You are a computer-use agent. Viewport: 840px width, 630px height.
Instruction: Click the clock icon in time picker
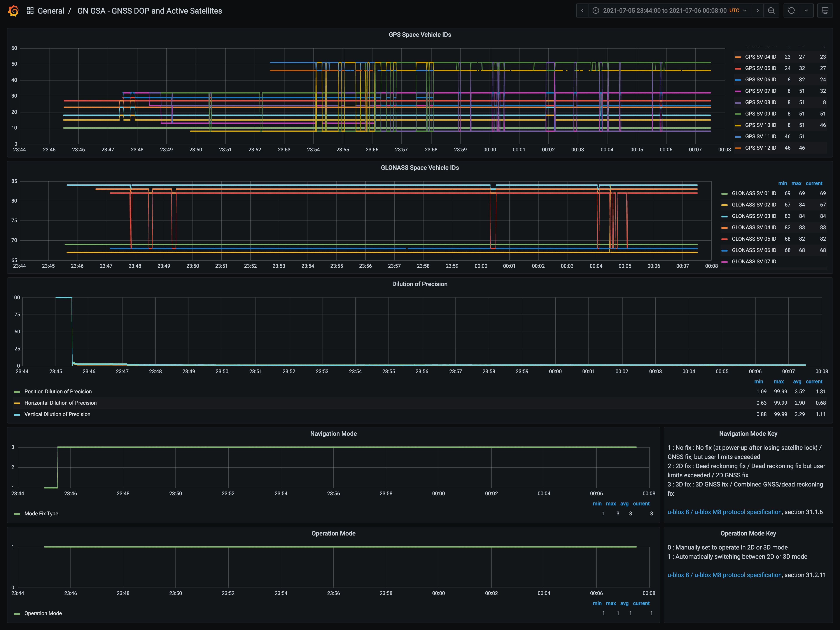click(596, 11)
